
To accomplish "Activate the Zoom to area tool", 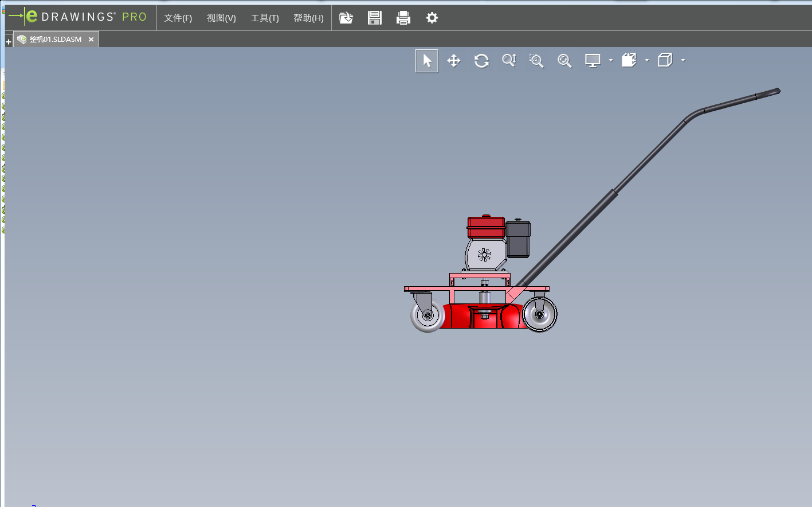I will tap(536, 61).
